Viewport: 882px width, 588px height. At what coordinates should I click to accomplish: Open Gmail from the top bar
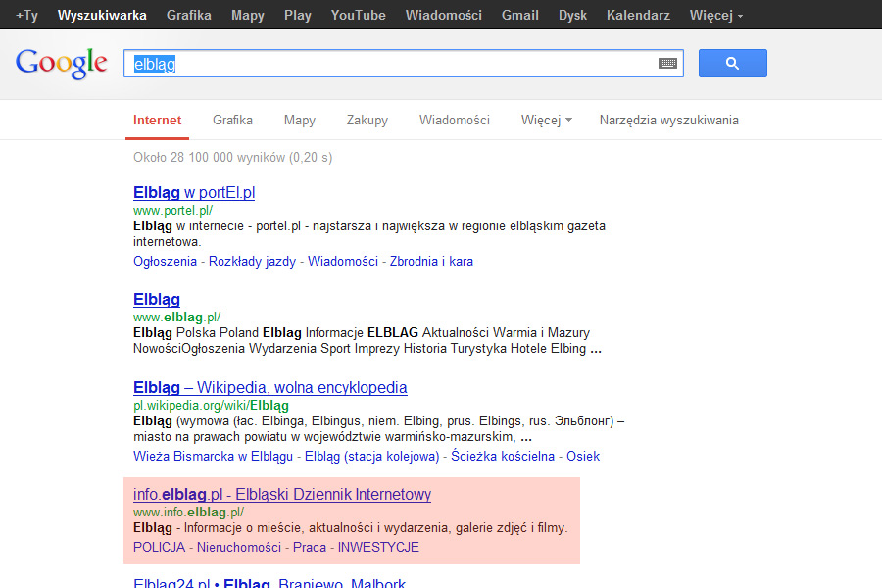coord(519,16)
